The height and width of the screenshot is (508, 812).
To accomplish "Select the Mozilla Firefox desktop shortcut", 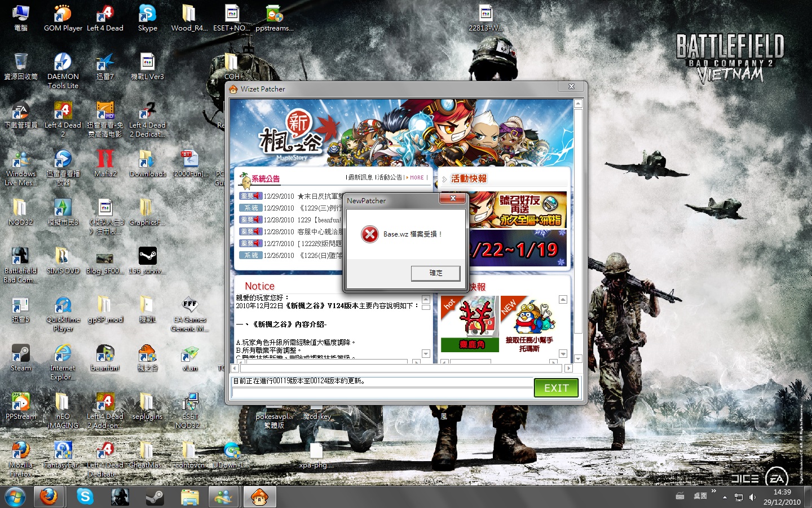I will point(20,459).
